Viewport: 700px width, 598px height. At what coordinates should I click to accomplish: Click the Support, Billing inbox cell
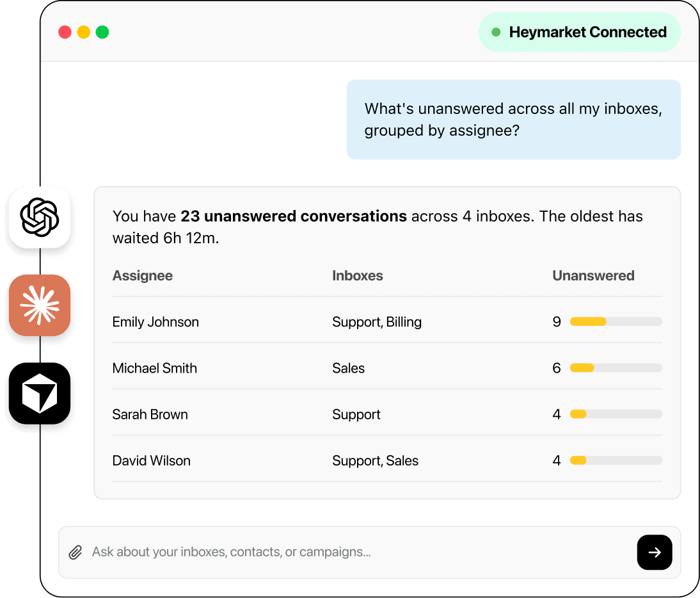(x=377, y=322)
